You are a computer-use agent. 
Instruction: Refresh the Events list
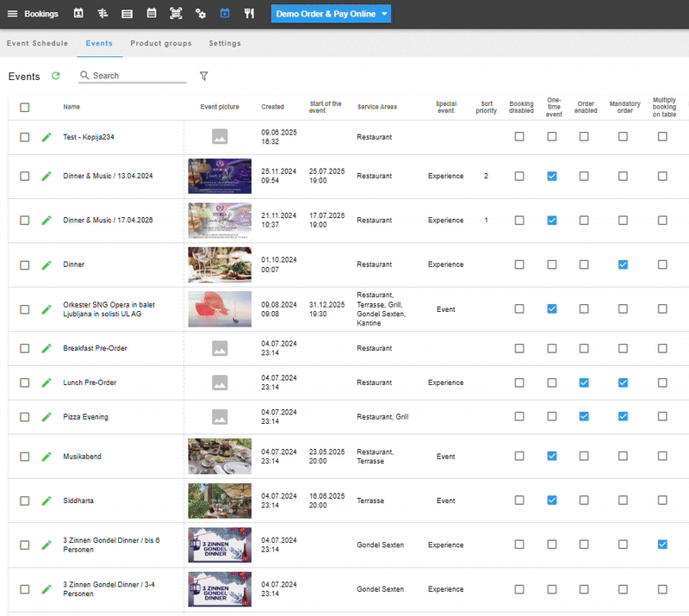pyautogui.click(x=55, y=76)
